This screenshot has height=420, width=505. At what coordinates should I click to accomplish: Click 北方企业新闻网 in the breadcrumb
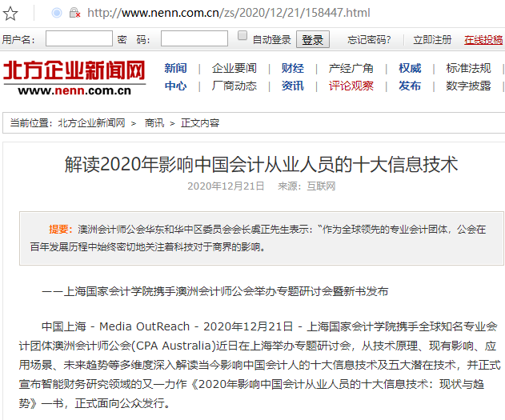[x=91, y=122]
